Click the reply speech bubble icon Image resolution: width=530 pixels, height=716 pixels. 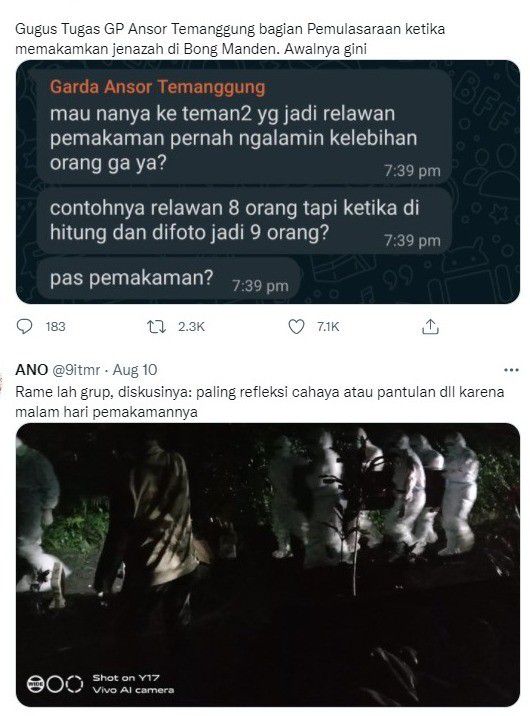coord(24,326)
